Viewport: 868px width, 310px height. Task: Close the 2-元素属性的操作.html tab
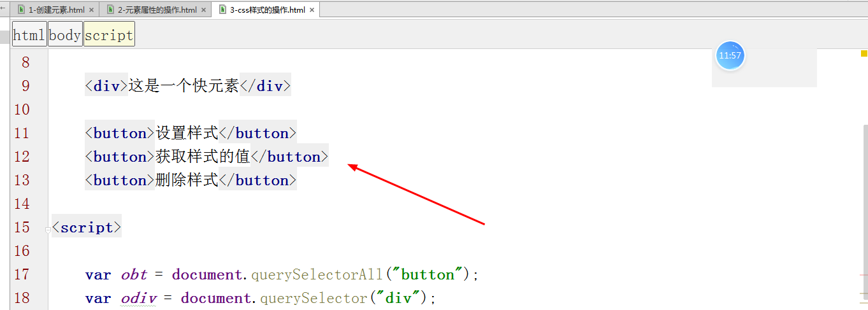coord(204,10)
